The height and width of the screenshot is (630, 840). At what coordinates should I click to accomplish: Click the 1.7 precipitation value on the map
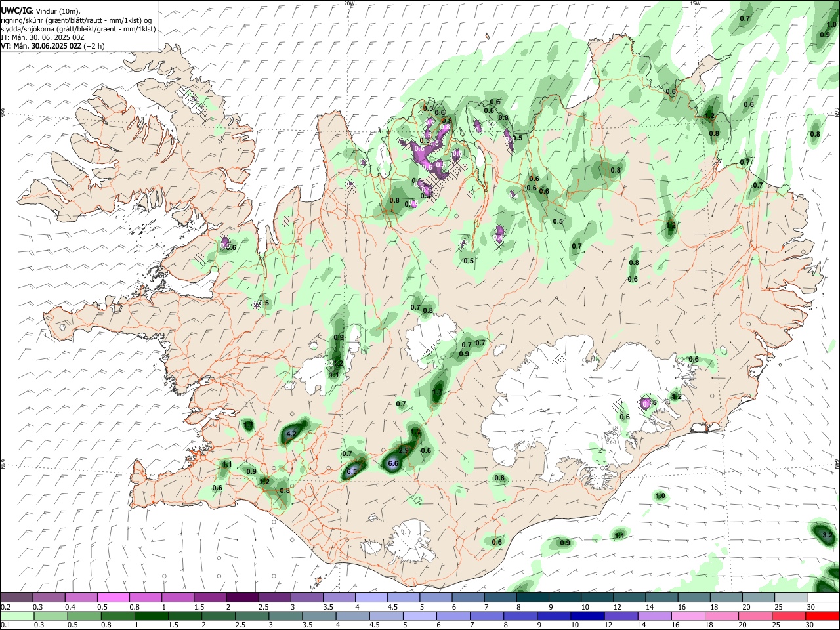tap(437, 393)
